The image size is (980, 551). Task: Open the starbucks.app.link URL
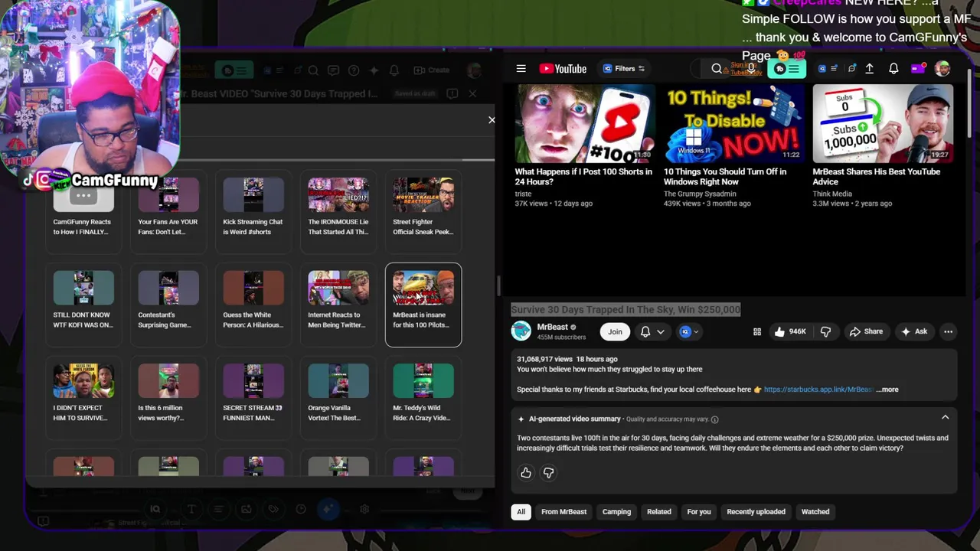818,390
